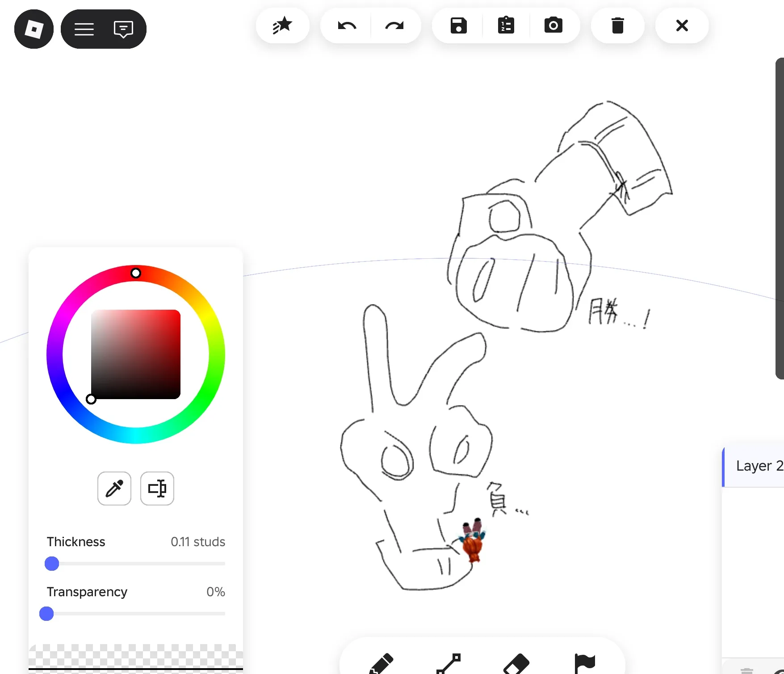Image resolution: width=784 pixels, height=674 pixels.
Task: Pick the eyedropper color picker tool
Action: tap(114, 489)
